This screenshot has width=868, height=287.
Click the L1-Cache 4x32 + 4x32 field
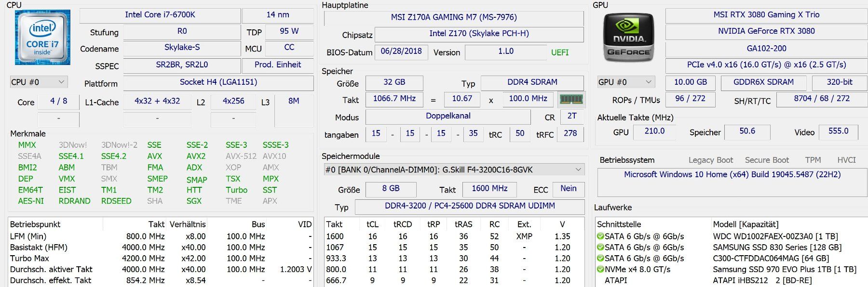[157, 102]
